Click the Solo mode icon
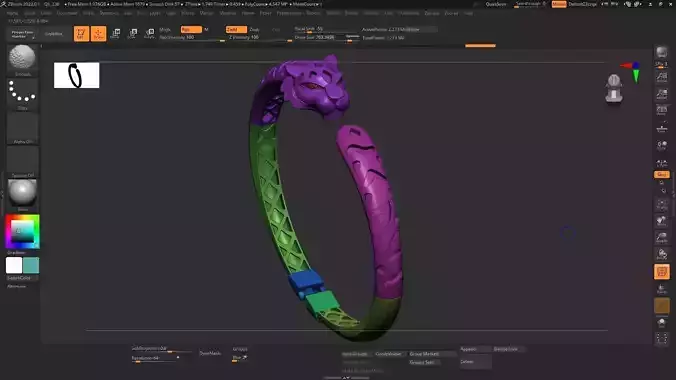The image size is (676, 380). coord(661,323)
